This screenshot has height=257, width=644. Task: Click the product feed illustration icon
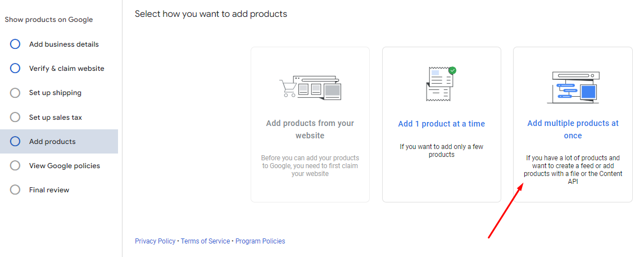(573, 88)
